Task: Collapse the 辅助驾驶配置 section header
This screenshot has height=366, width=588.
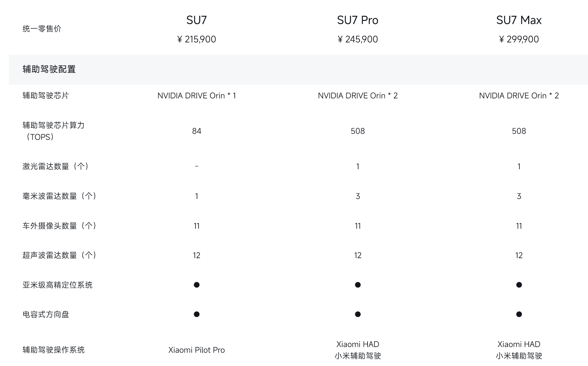Action: 49,69
